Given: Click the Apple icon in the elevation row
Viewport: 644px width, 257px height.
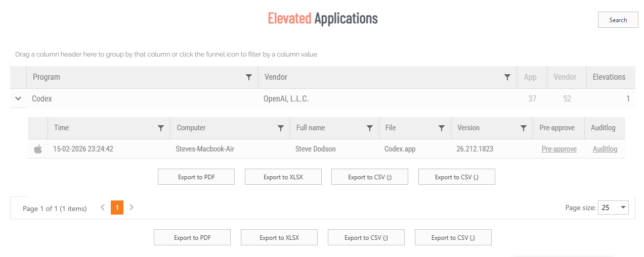Looking at the screenshot, I should coord(38,149).
